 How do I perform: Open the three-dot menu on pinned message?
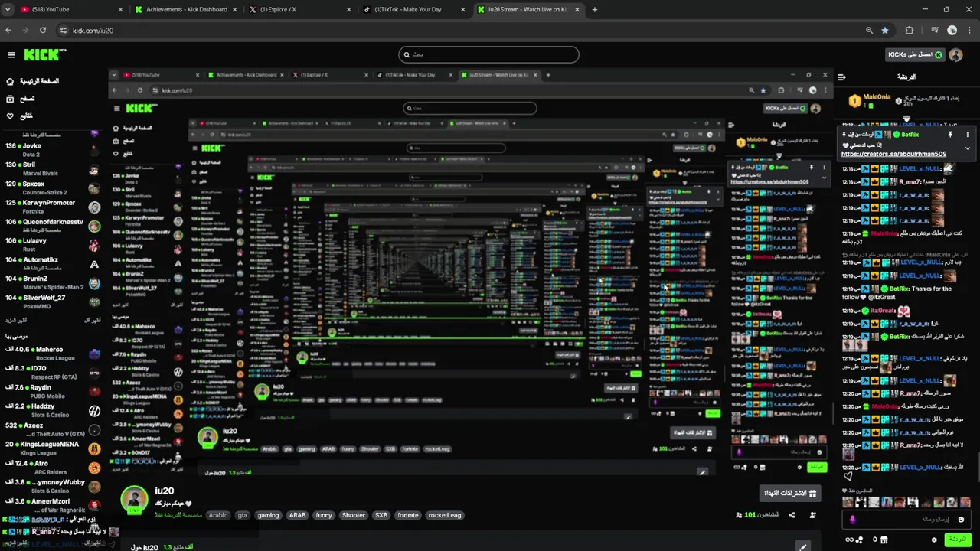pos(966,135)
